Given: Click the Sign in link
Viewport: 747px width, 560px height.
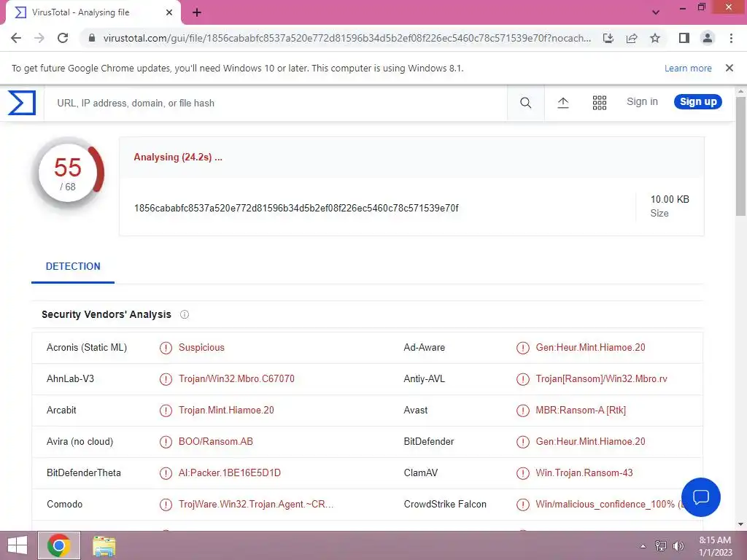Looking at the screenshot, I should click(x=642, y=102).
